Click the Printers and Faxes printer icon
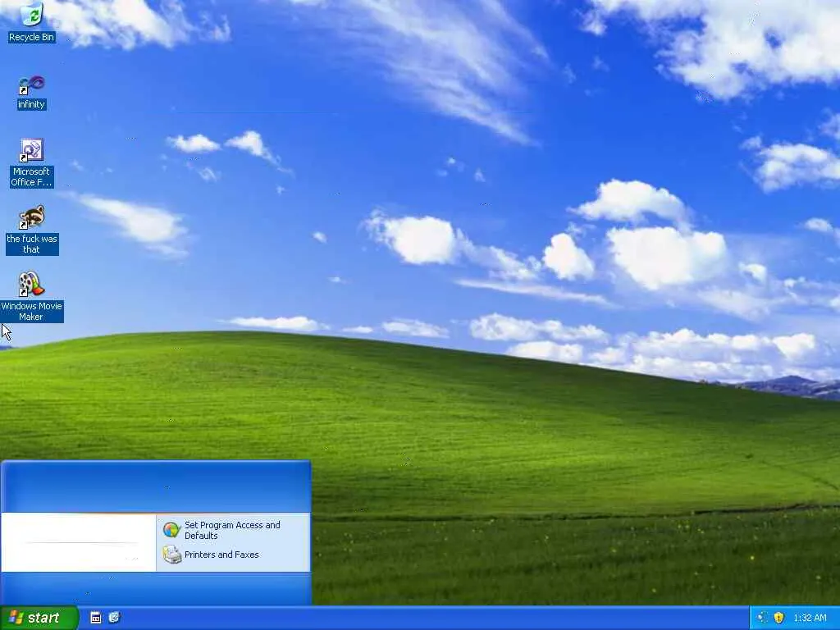Screen dimensions: 840x630 172,555
